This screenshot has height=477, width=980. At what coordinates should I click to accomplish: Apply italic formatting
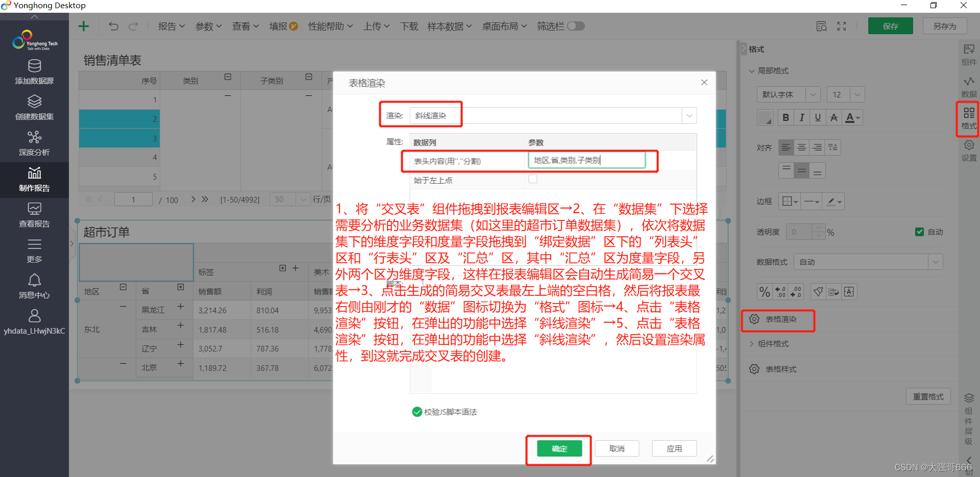point(802,118)
